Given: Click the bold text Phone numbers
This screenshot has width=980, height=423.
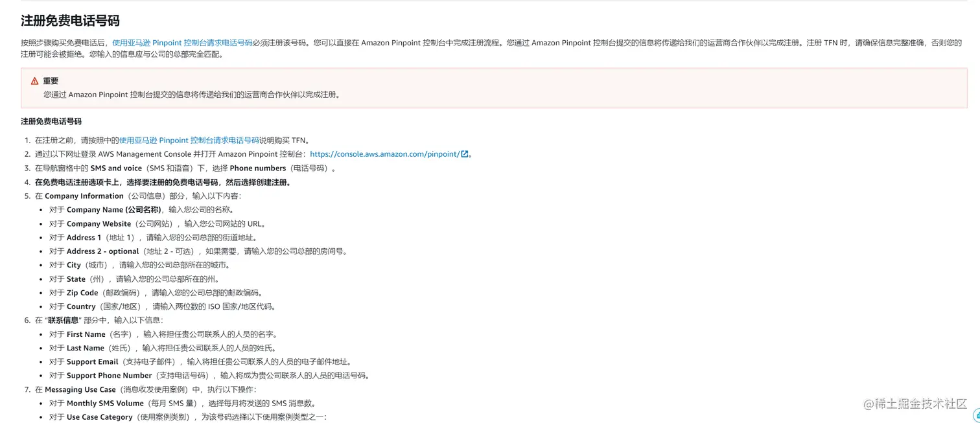Looking at the screenshot, I should (257, 168).
